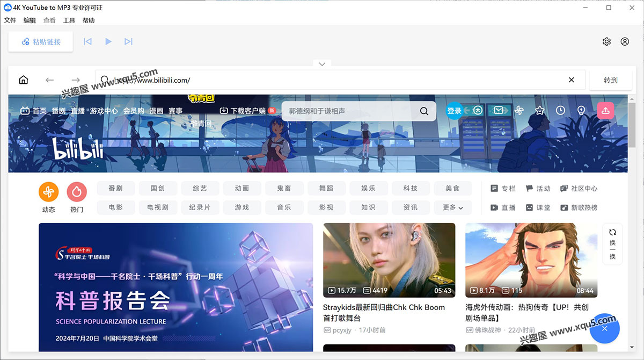This screenshot has height=360, width=644.
Task: Open 直播 link in right sidebar
Action: coord(503,207)
